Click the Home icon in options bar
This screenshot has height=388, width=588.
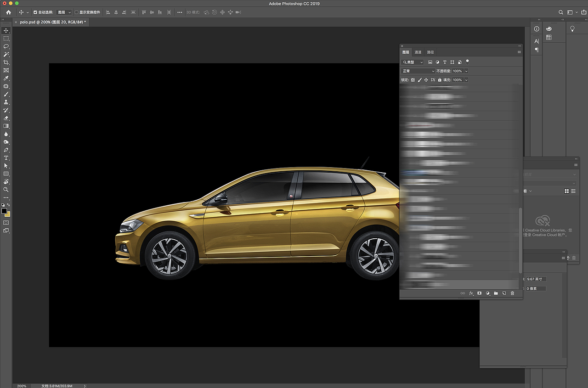click(8, 12)
